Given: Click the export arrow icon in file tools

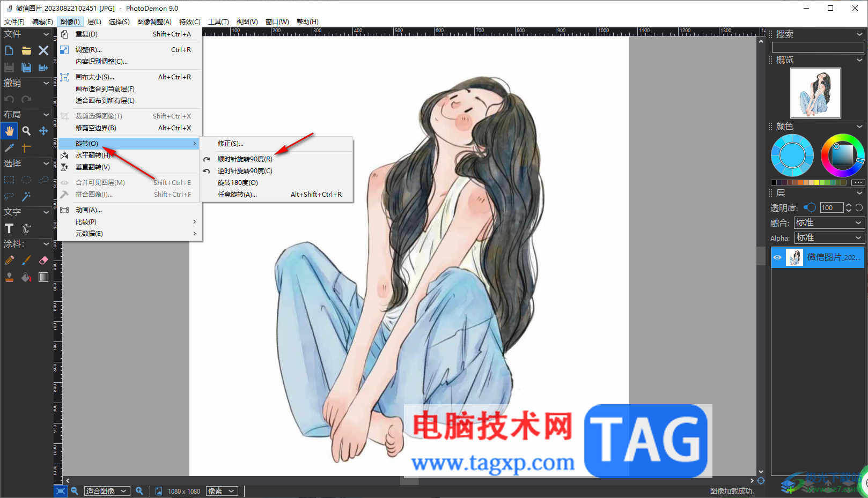Looking at the screenshot, I should 43,68.
